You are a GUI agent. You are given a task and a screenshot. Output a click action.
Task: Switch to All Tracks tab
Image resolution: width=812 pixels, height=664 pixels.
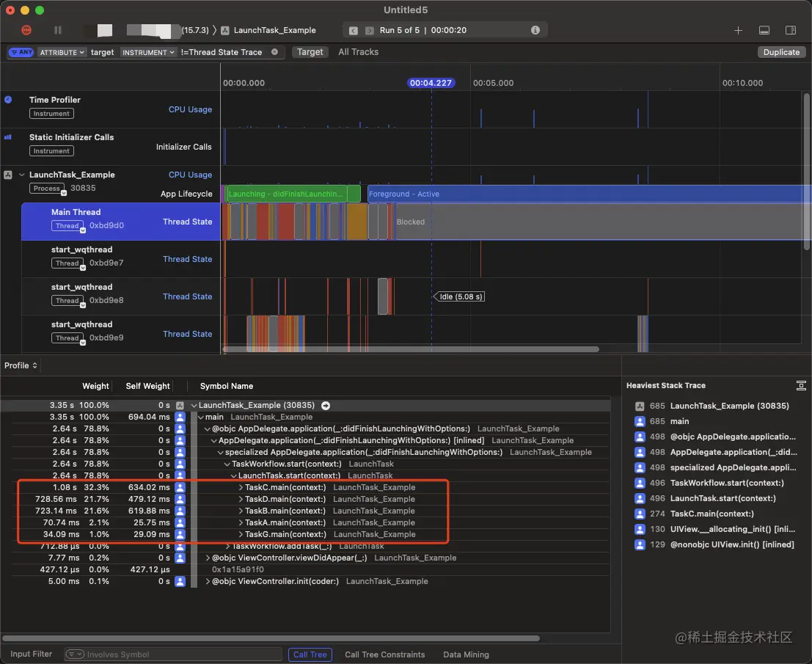point(359,52)
